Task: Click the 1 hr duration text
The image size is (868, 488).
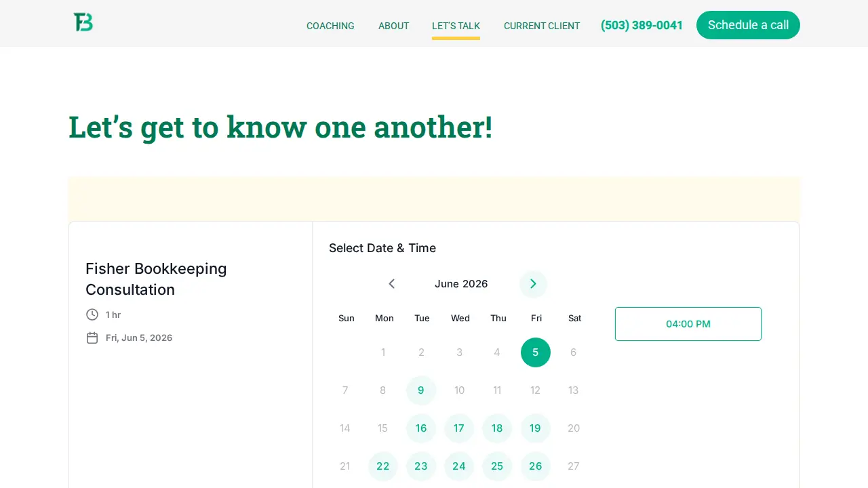Action: point(113,314)
